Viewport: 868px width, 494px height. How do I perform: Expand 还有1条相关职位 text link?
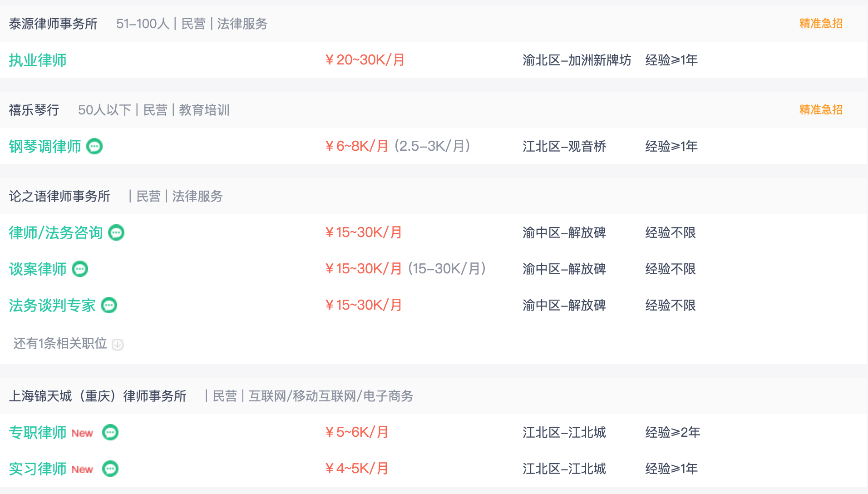click(60, 343)
